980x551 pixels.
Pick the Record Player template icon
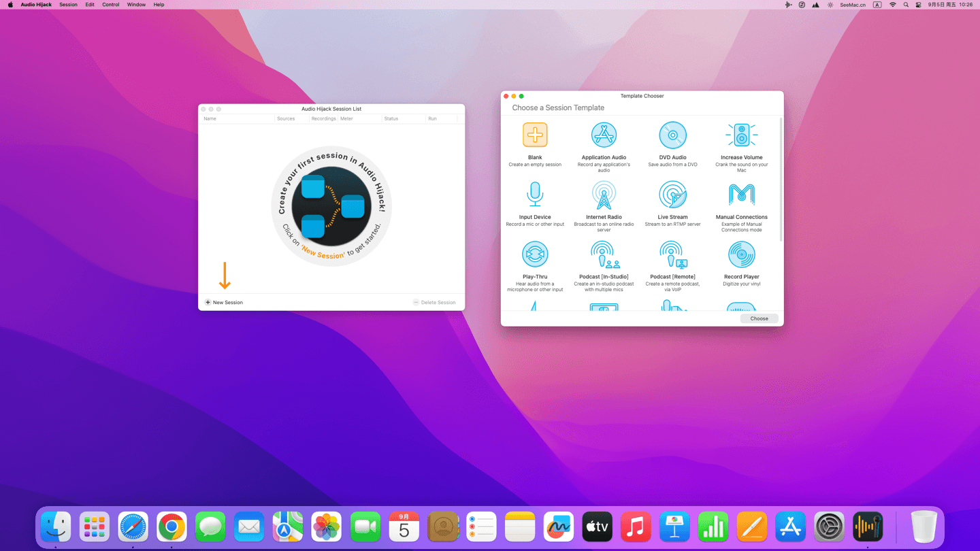click(x=741, y=255)
